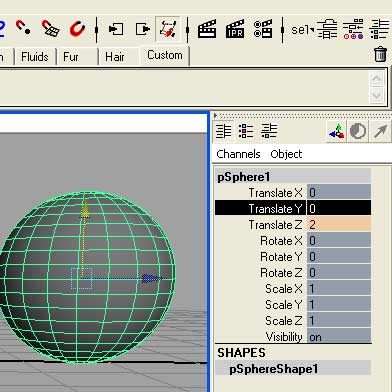Click the shelf trash can icon
The image size is (392, 392).
coord(380,54)
